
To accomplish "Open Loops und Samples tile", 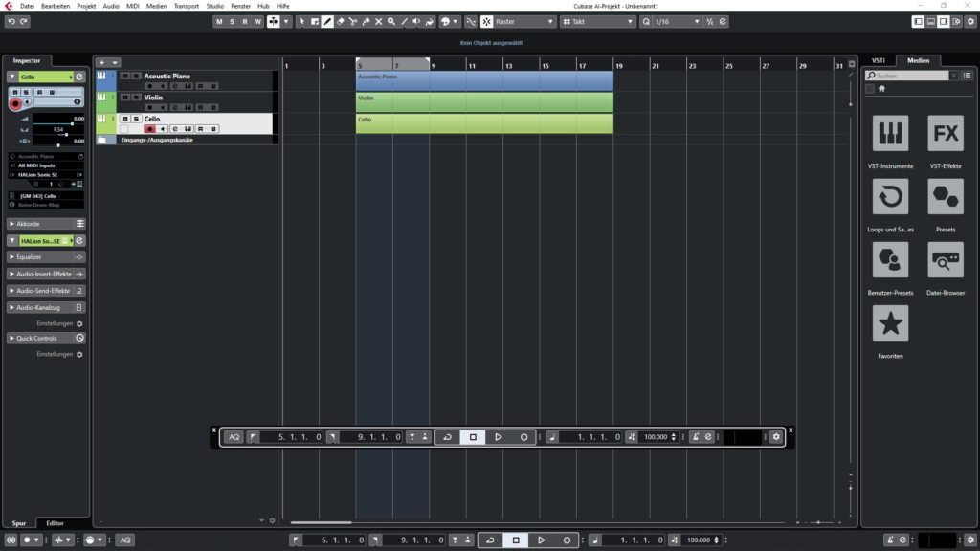I will tap(890, 197).
